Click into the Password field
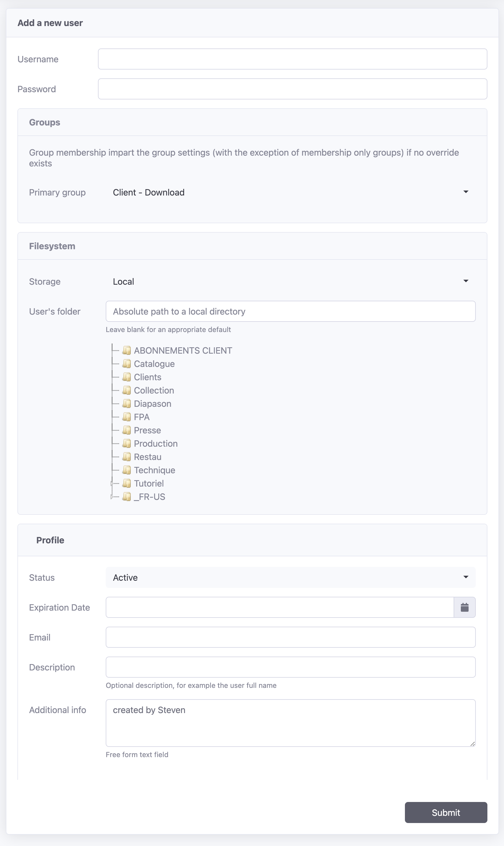This screenshot has width=504, height=846. pyautogui.click(x=293, y=89)
